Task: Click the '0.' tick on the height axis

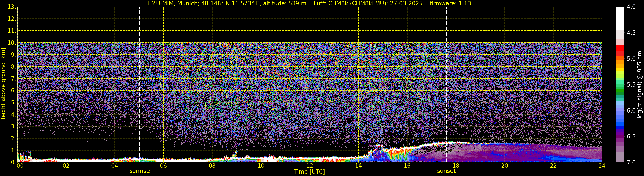Action: (x=13, y=162)
